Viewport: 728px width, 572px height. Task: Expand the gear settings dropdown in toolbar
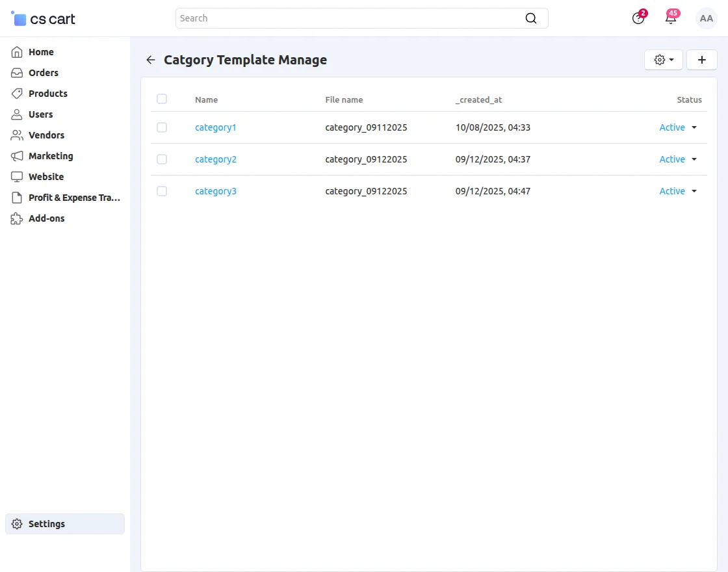click(x=663, y=59)
